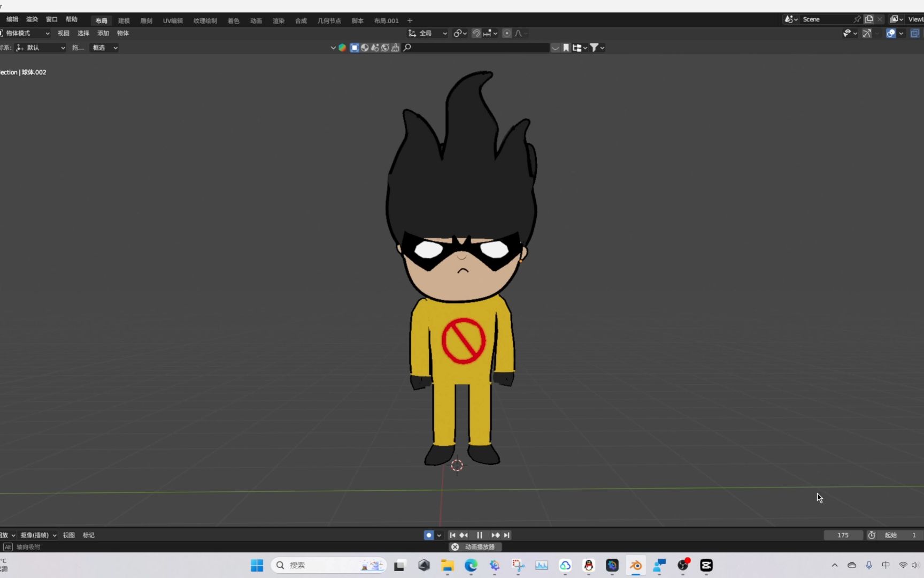Open the 物体 menu
This screenshot has width=924, height=578.
pyautogui.click(x=123, y=33)
